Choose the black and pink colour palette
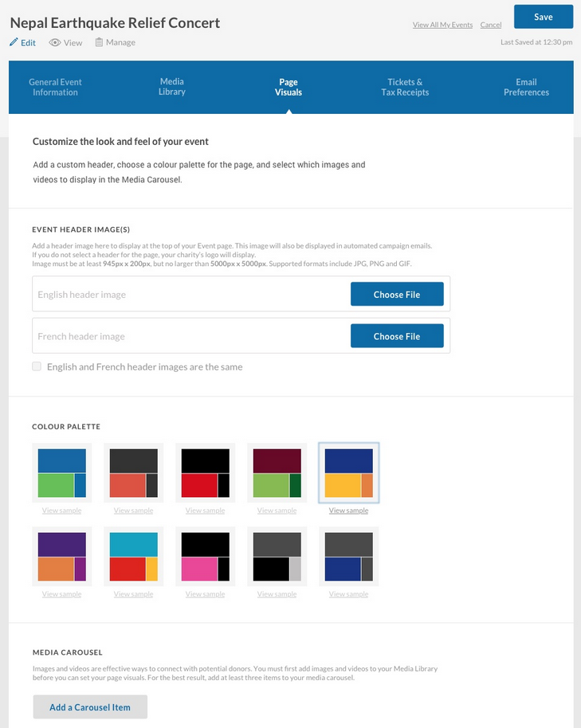 [206, 557]
